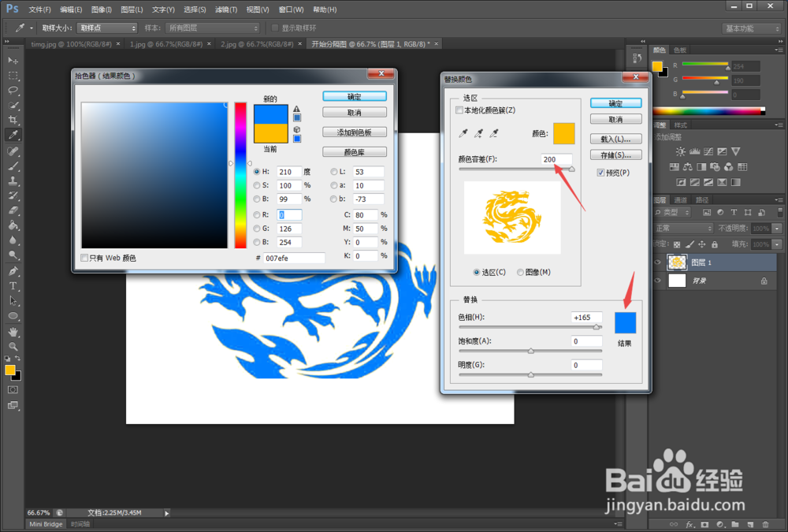The height and width of the screenshot is (532, 788).
Task: Open the 滤镜(T) menu
Action: point(225,9)
